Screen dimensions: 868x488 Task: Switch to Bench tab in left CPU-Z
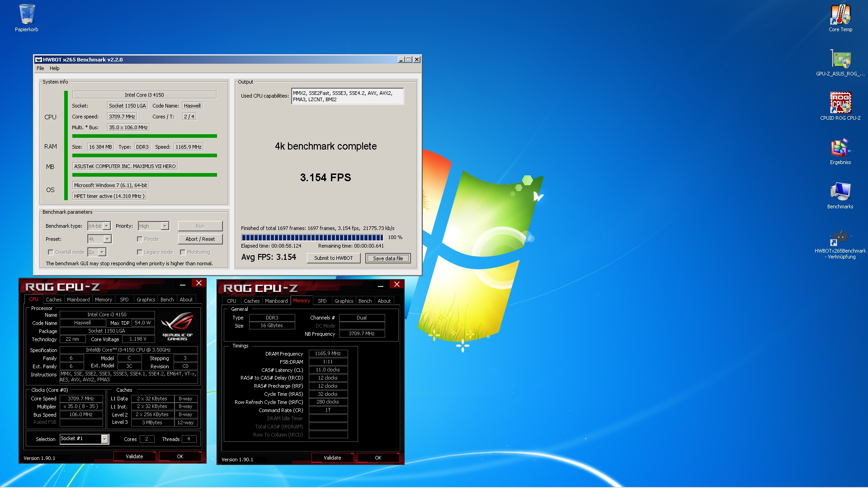click(167, 300)
